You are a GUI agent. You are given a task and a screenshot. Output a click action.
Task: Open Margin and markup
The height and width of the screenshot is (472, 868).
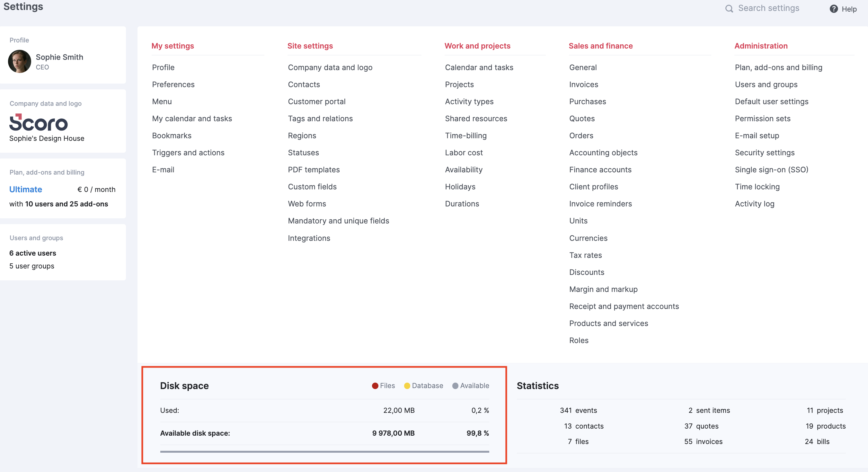603,289
